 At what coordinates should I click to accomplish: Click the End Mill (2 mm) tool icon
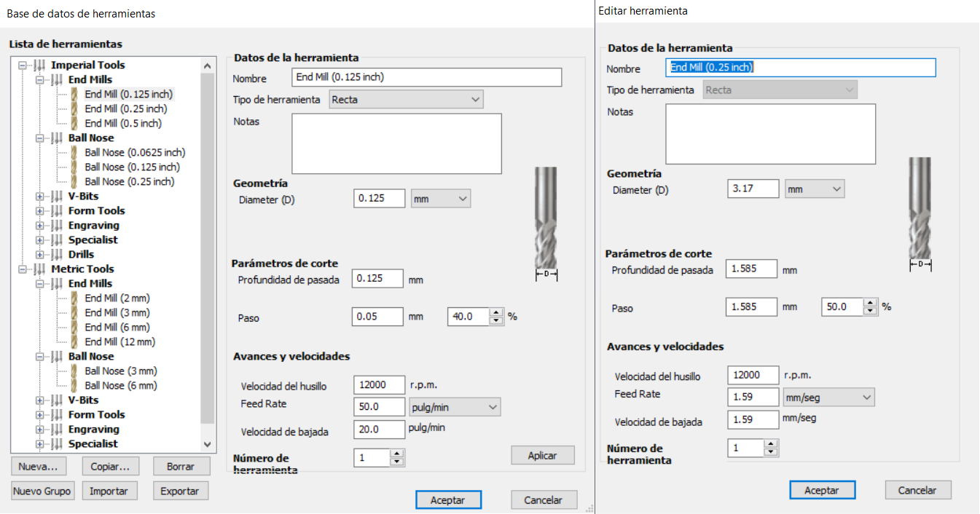[x=74, y=298]
